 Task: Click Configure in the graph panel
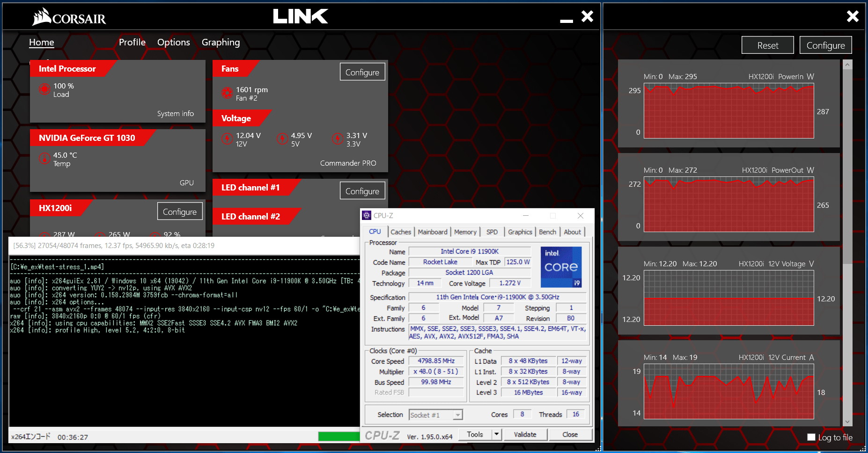[825, 45]
